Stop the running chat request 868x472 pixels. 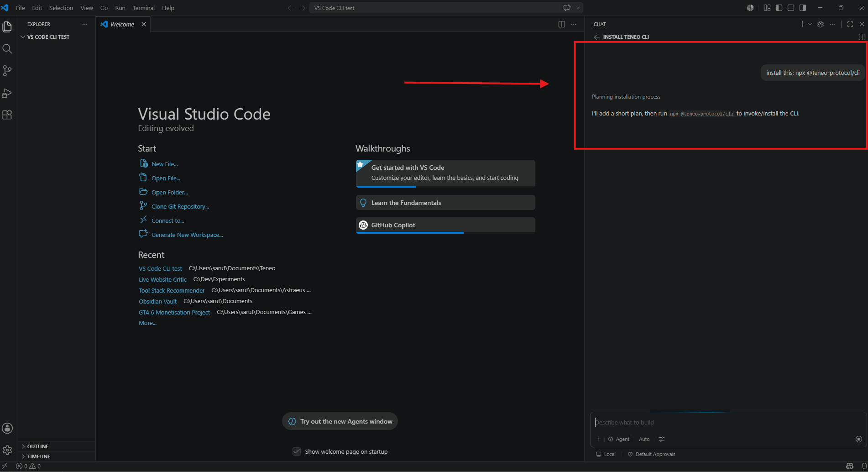point(859,439)
